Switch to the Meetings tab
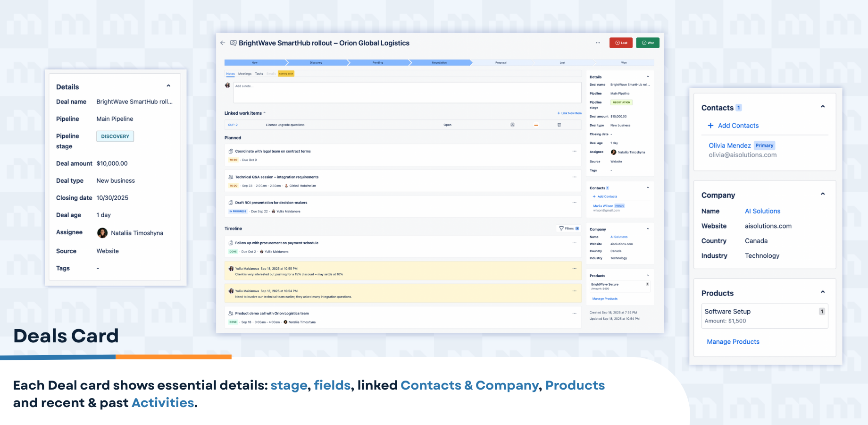 pos(244,74)
